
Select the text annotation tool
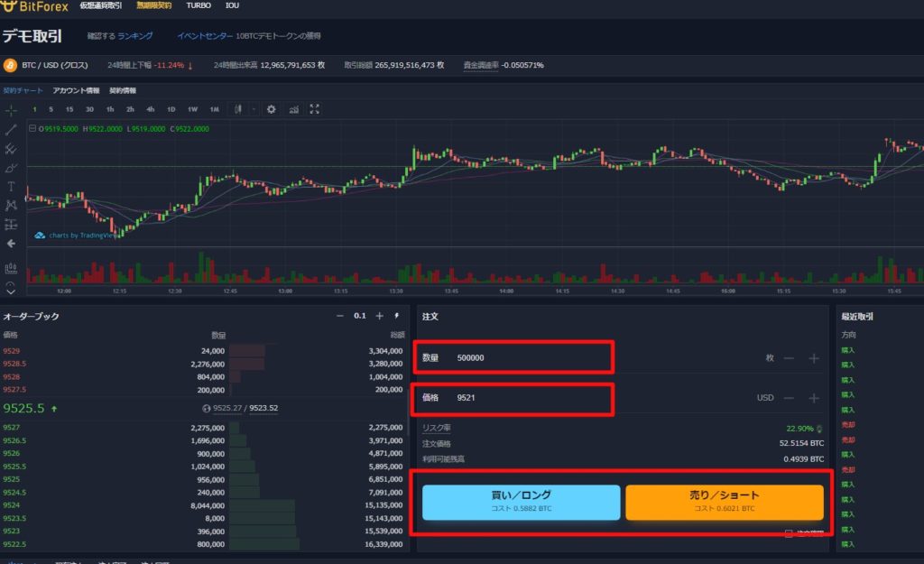(x=11, y=187)
